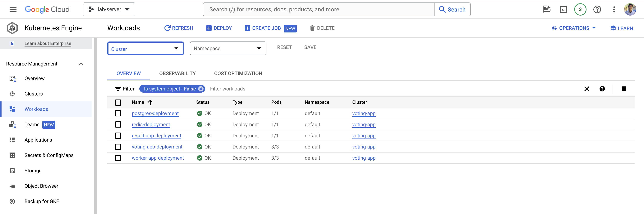
Task: Click the filter help question icon
Action: [x=602, y=89]
